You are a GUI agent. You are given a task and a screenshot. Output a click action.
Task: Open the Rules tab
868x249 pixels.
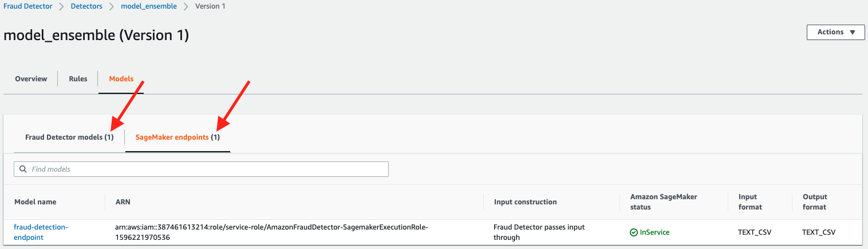(x=78, y=79)
